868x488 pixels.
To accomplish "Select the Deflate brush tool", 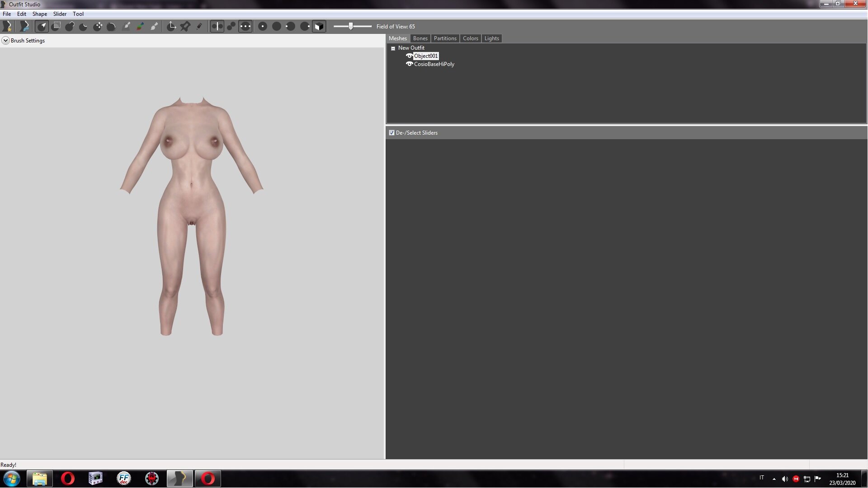I will 83,26.
